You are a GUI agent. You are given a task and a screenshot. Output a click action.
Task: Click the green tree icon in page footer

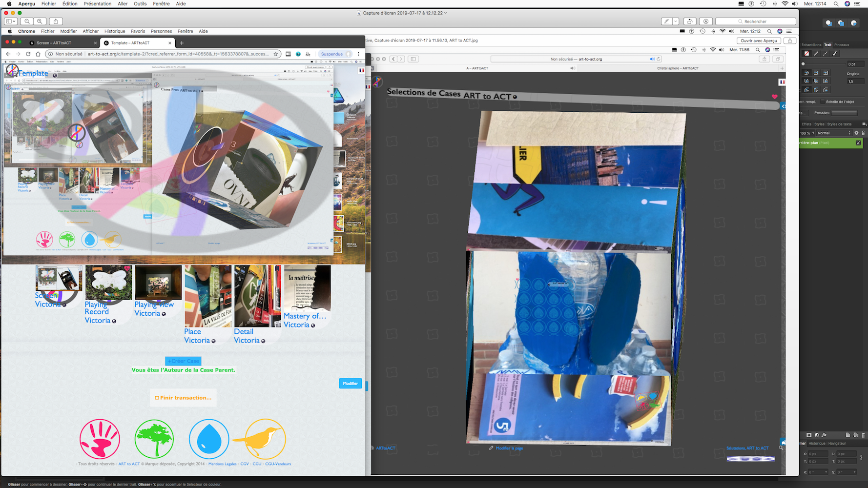click(x=154, y=439)
